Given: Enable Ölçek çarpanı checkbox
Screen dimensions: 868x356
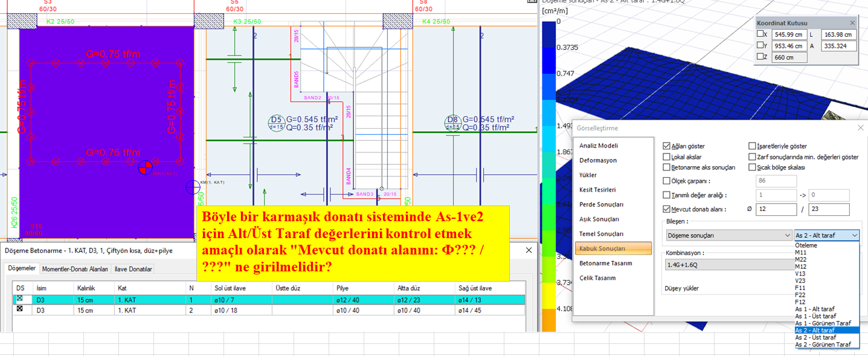Looking at the screenshot, I should [667, 181].
